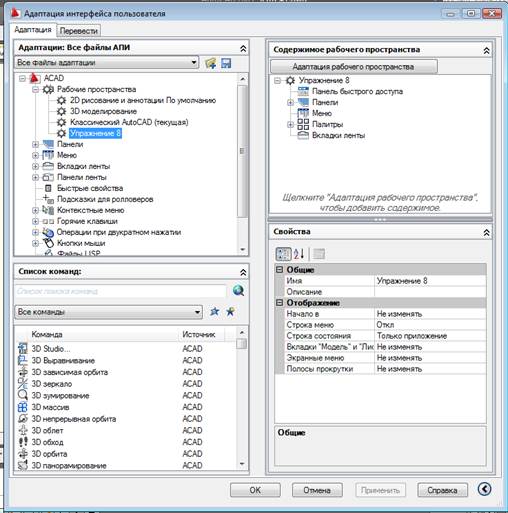The height and width of the screenshot is (513, 508).
Task: Click the second star icon beside commands filter
Action: (x=230, y=312)
